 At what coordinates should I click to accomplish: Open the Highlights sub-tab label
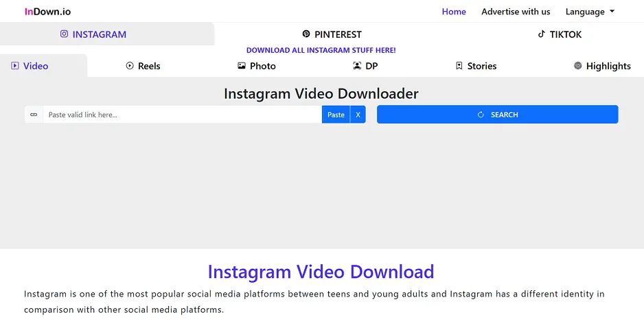[x=608, y=66]
